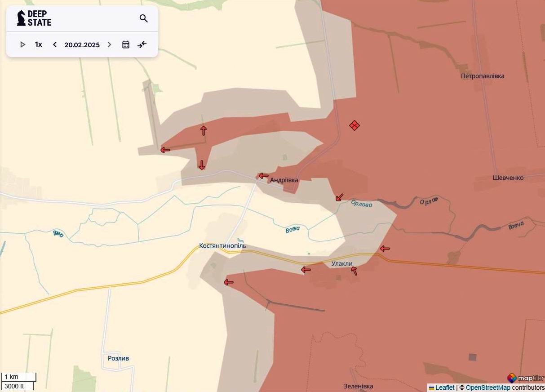Click the leftward arrow marker near Улакли
The width and height of the screenshot is (545, 392).
tap(306, 270)
